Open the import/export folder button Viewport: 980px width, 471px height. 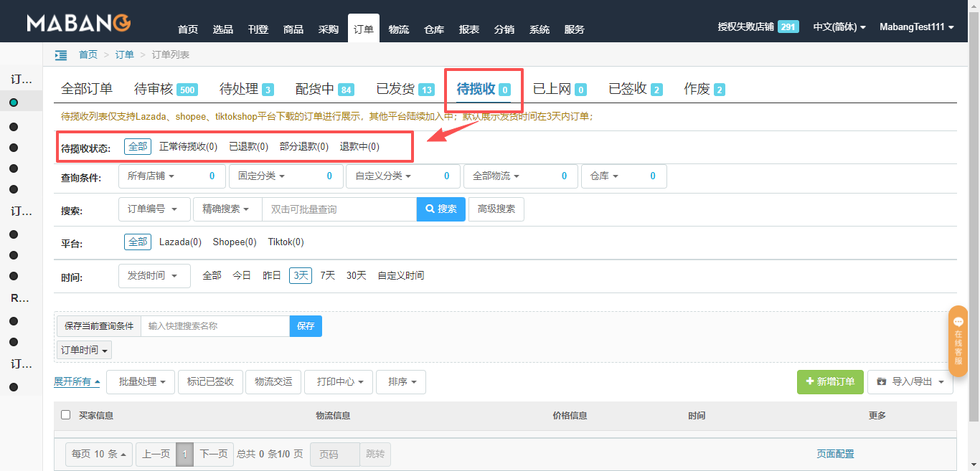click(910, 382)
